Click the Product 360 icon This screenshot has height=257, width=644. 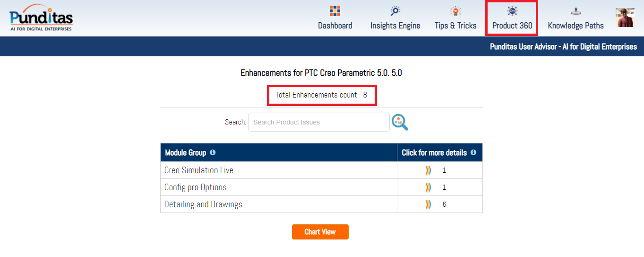coord(512,11)
